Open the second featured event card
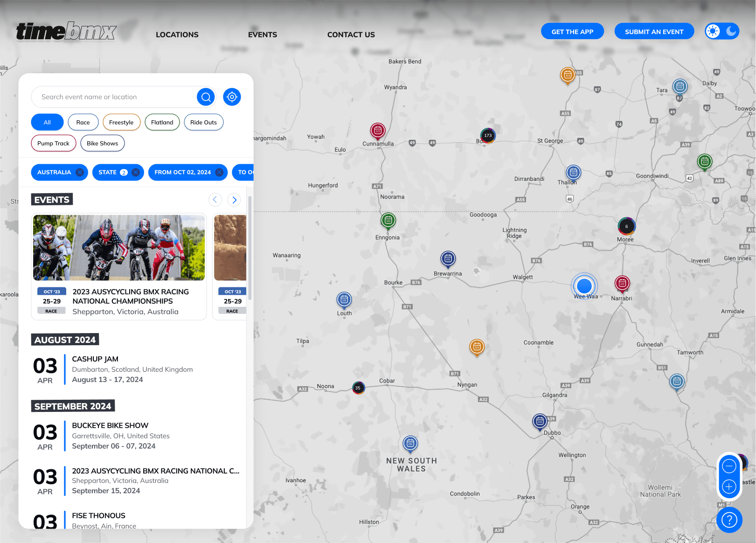 (229, 267)
